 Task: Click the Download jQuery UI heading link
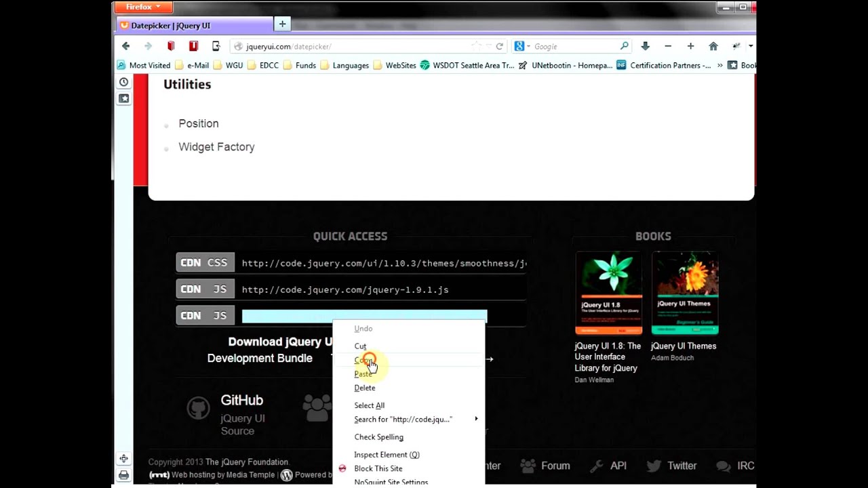[x=280, y=342]
